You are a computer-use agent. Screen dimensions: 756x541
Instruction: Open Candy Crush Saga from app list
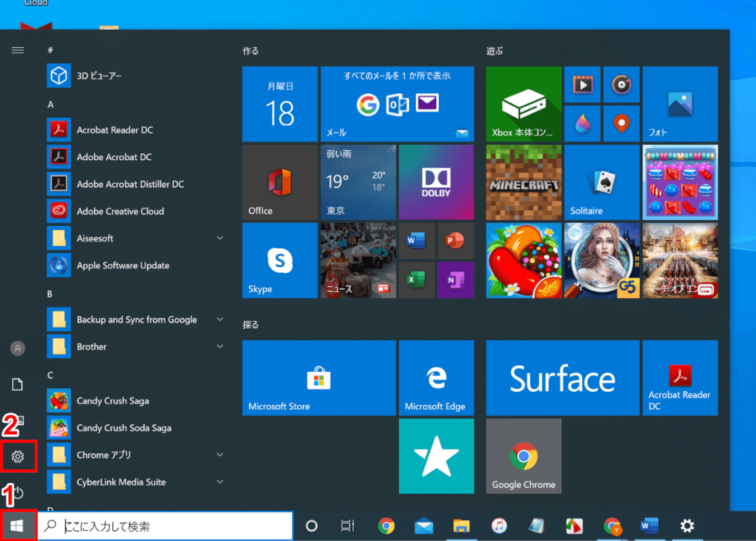click(135, 401)
